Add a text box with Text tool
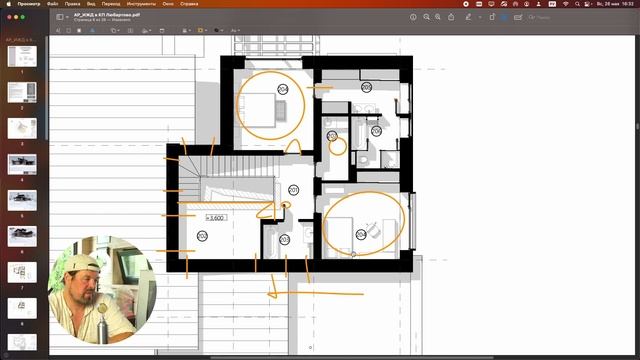640x360 pixels. pyautogui.click(x=131, y=30)
